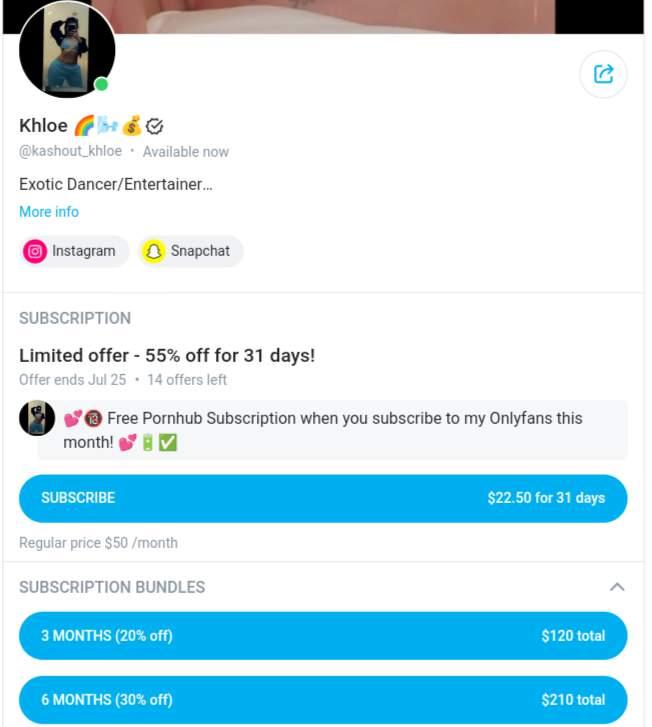Expand the bio with More info
652x727 pixels.
(x=49, y=212)
